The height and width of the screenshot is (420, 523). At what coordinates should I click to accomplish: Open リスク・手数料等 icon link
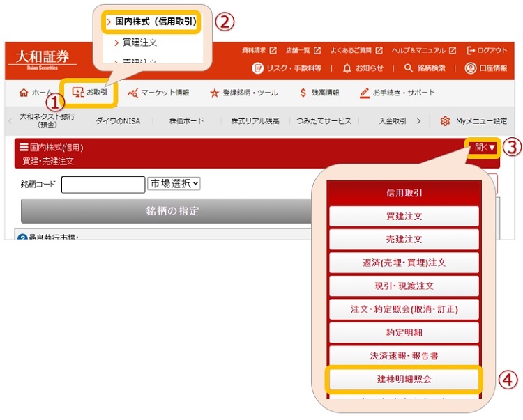pyautogui.click(x=257, y=68)
